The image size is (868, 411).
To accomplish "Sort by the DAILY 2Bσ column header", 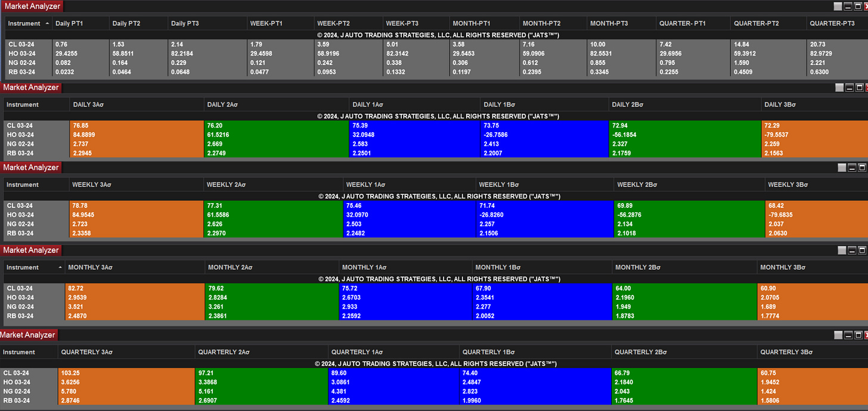I will click(x=685, y=105).
